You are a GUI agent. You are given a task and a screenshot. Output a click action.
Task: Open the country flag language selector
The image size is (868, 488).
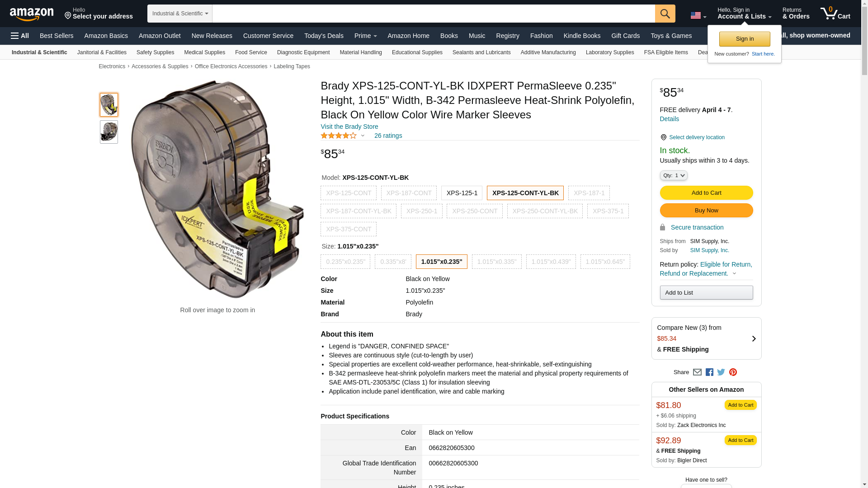coord(698,15)
